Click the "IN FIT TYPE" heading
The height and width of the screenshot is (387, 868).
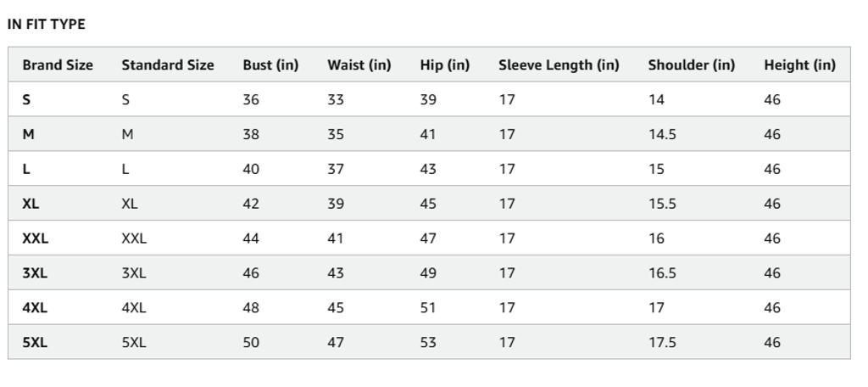coord(46,25)
